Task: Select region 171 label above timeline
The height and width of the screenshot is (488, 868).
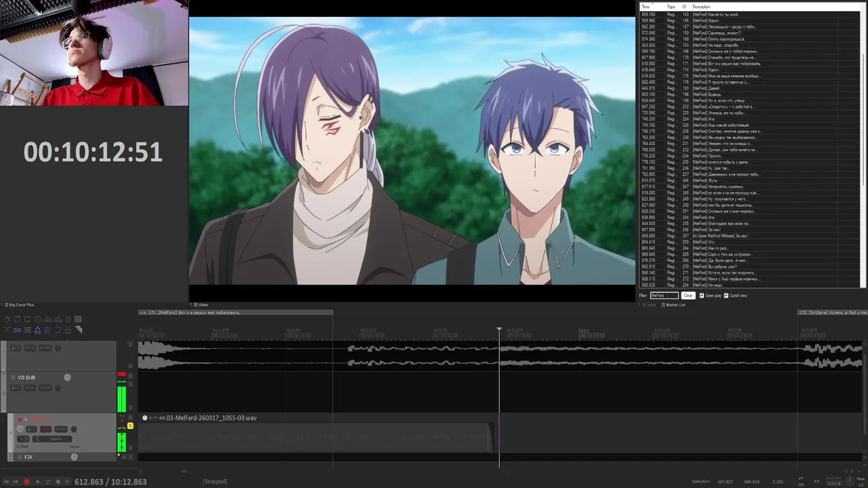Action: (235, 312)
